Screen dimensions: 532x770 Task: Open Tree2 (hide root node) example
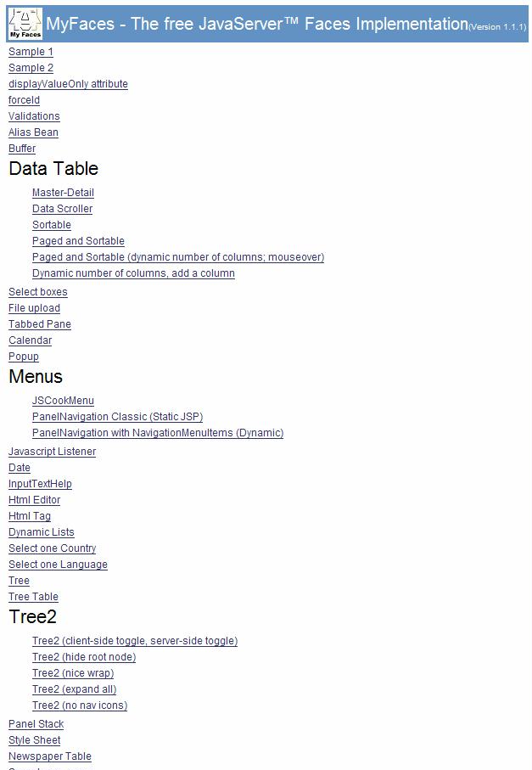(84, 657)
